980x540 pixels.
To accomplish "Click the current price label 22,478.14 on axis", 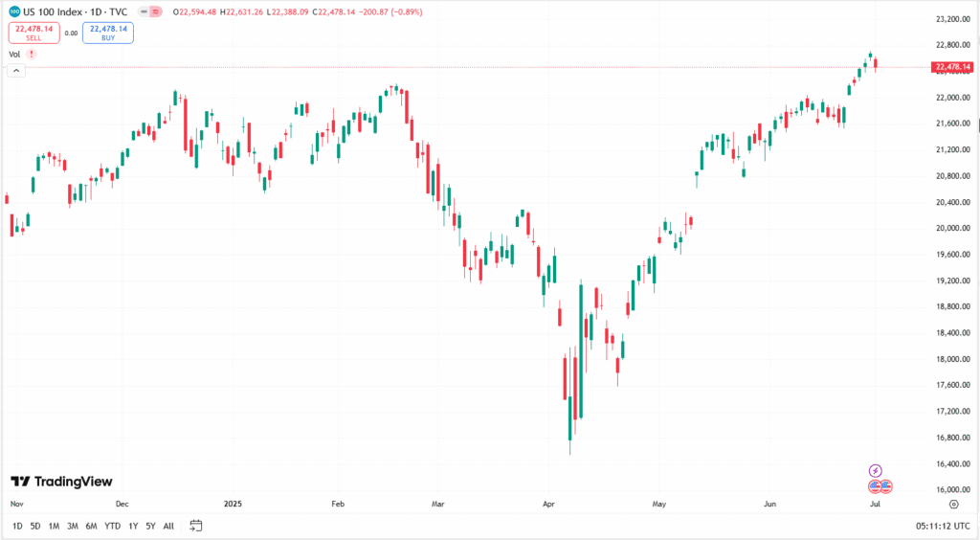I will [x=952, y=67].
